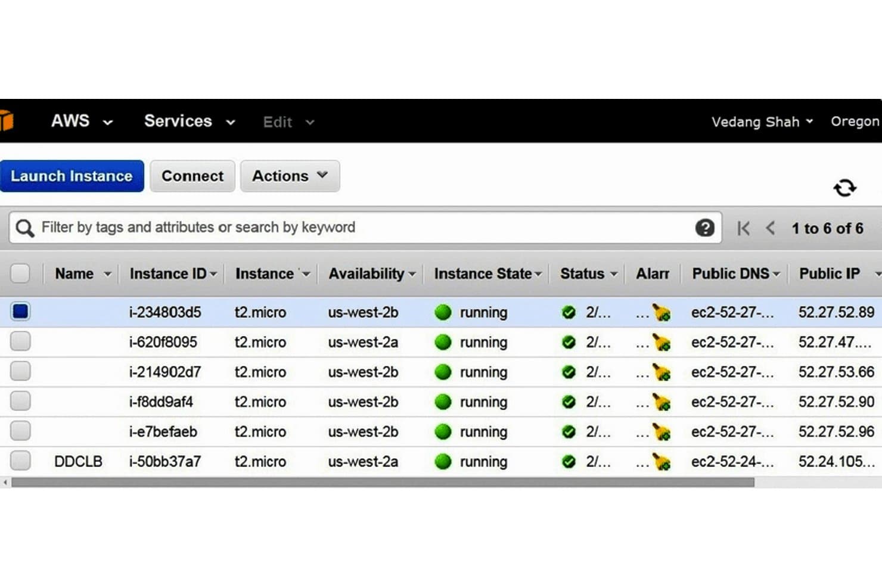
Task: Open Vedang Shah account dropdown
Action: pos(762,122)
